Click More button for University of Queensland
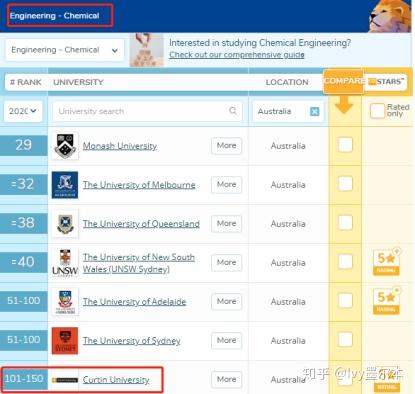This screenshot has width=415, height=394. click(226, 224)
